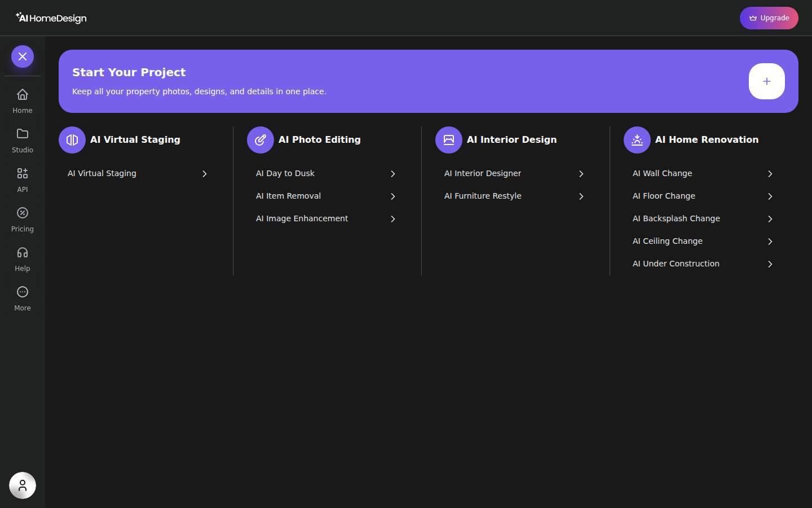
Task: Expand the AI Under Construction chevron
Action: tap(770, 264)
